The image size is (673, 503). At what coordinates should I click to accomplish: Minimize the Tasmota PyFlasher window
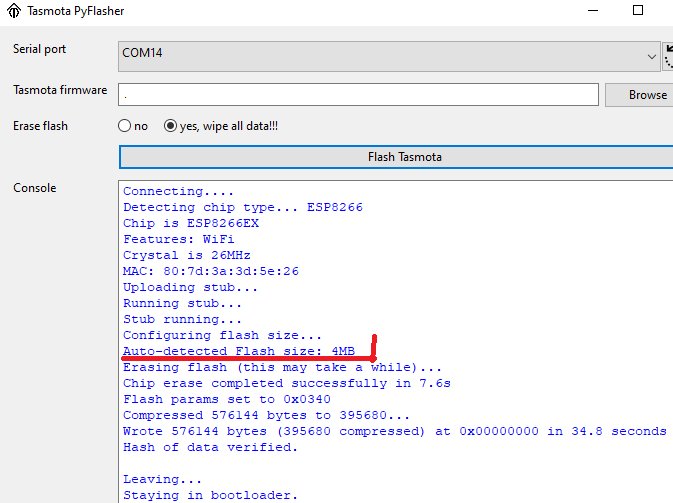pos(593,10)
